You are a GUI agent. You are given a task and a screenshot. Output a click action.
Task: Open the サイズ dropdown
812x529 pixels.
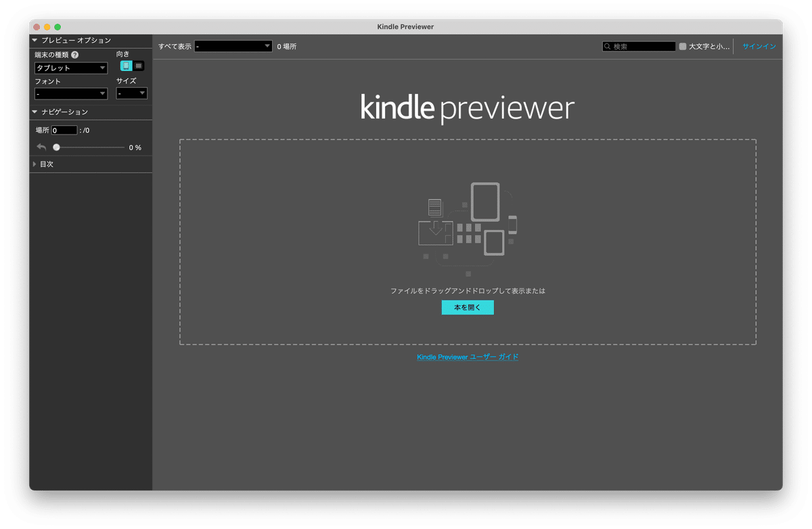131,93
